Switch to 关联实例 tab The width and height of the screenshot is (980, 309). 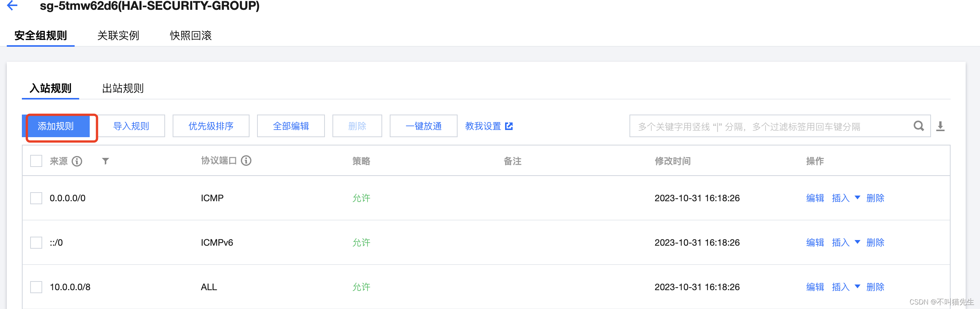[x=118, y=35]
